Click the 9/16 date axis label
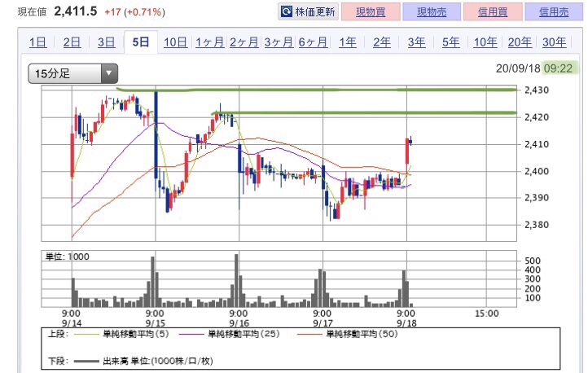Viewport: 588px width, 373px height. tap(239, 323)
